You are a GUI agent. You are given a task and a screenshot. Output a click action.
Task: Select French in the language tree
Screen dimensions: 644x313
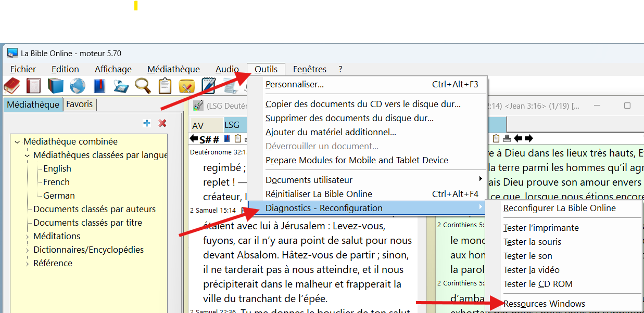point(56,182)
